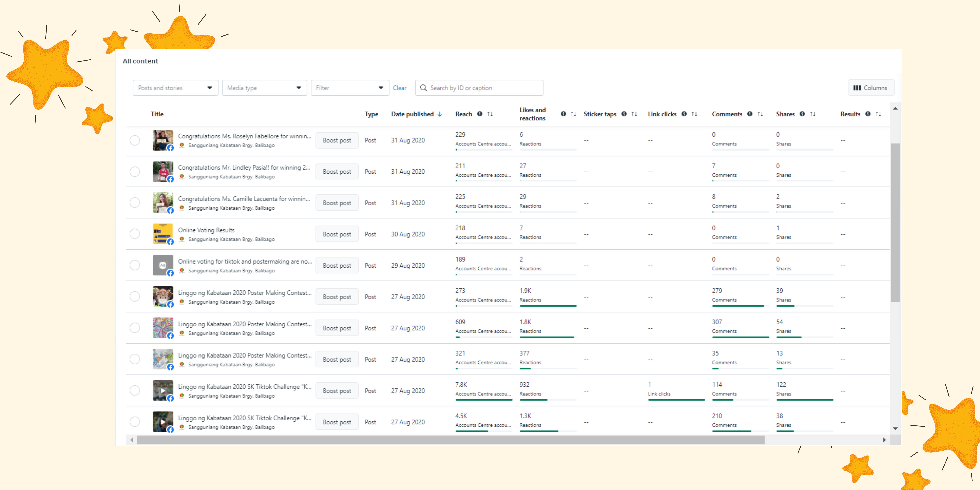Click the Date published column header
This screenshot has width=980, height=490.
pos(412,114)
